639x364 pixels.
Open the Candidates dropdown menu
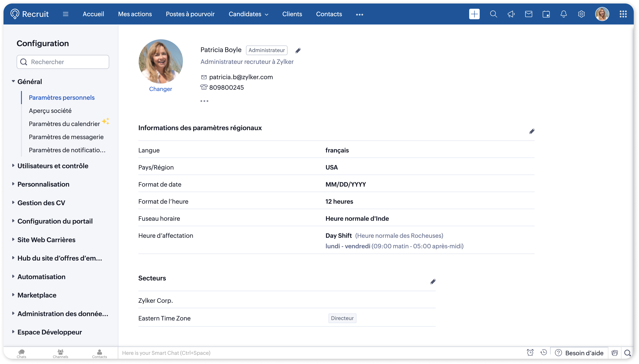248,14
